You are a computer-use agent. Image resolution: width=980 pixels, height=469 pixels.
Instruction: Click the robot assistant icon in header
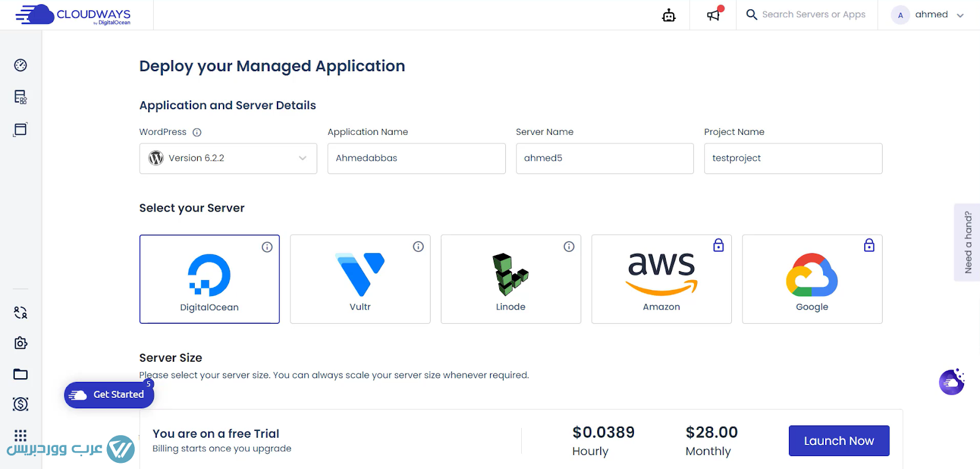[x=669, y=15]
